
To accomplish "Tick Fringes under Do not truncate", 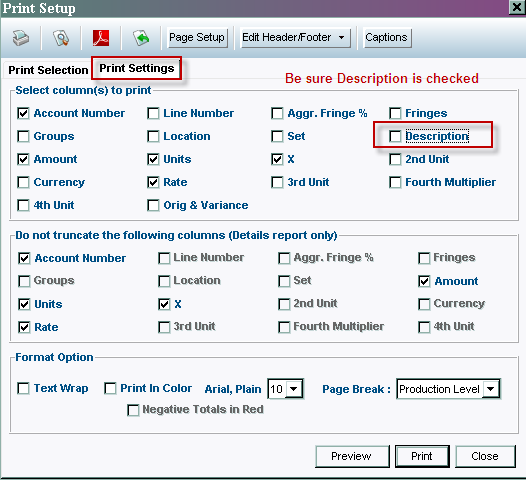I will pyautogui.click(x=424, y=258).
